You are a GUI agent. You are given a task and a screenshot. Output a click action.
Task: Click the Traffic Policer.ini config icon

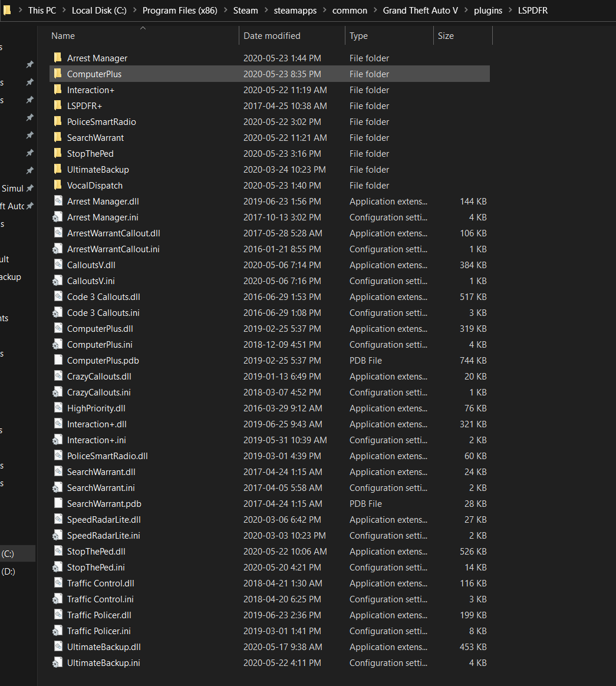click(57, 631)
